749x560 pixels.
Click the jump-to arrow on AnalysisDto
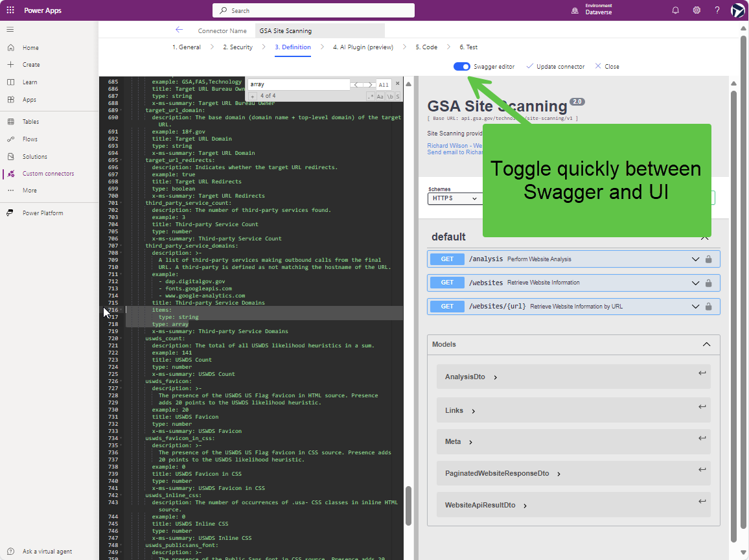click(x=702, y=373)
